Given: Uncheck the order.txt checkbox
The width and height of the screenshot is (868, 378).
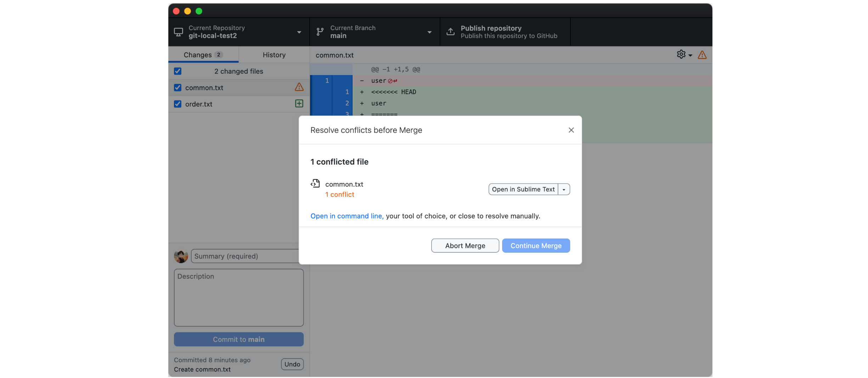Looking at the screenshot, I should [178, 104].
